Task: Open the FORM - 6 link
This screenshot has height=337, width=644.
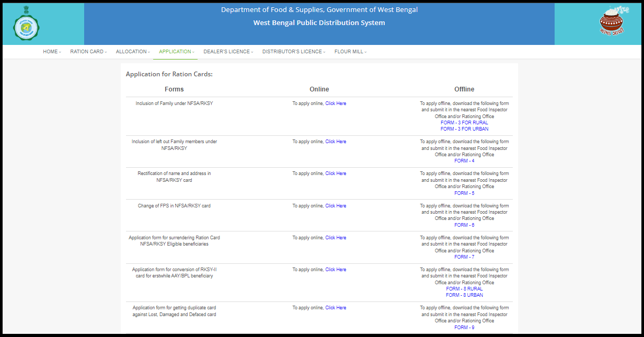Action: point(464,225)
